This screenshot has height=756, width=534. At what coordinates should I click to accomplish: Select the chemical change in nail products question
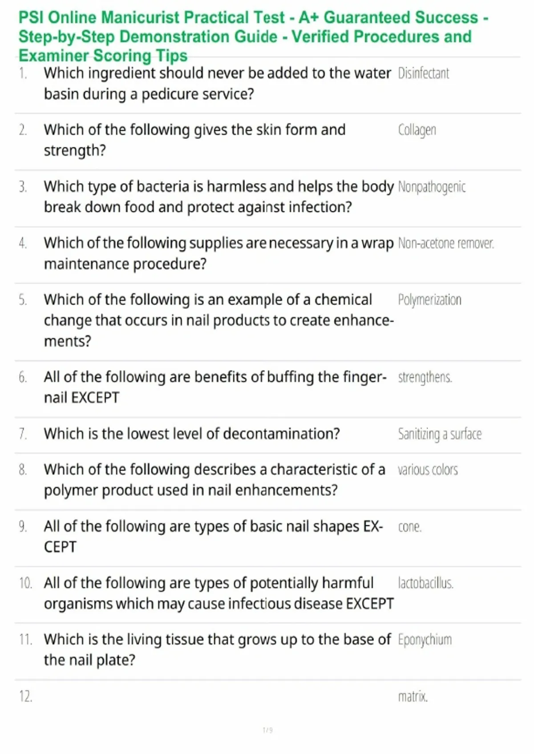coord(218,320)
